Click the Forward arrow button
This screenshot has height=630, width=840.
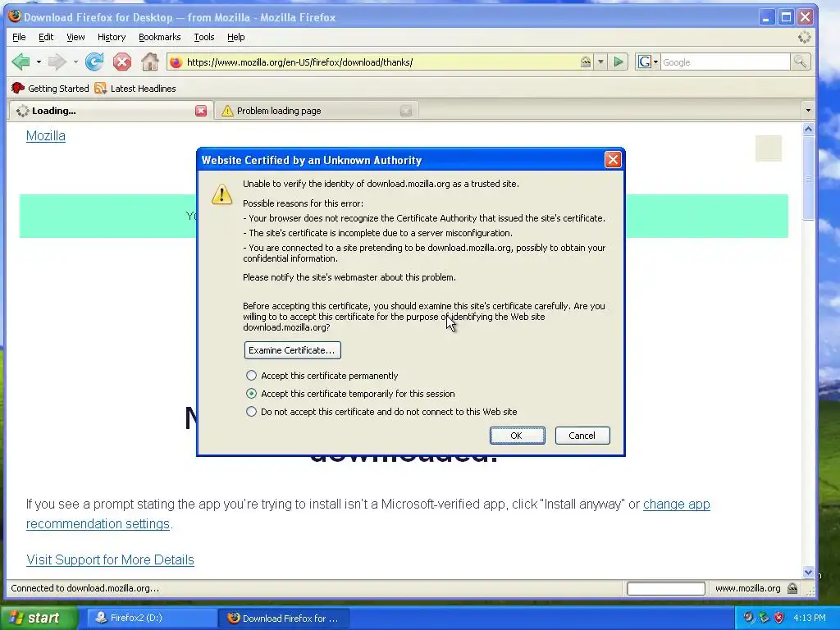pyautogui.click(x=57, y=62)
